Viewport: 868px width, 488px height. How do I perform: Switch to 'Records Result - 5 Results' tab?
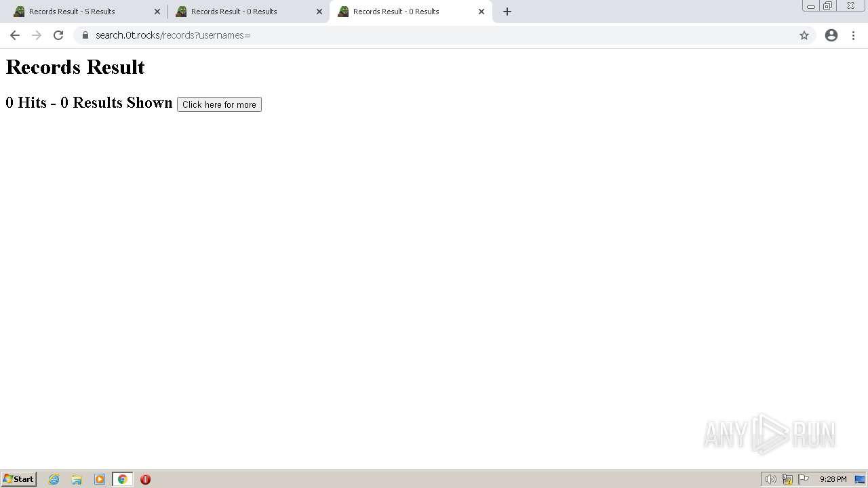pos(86,12)
